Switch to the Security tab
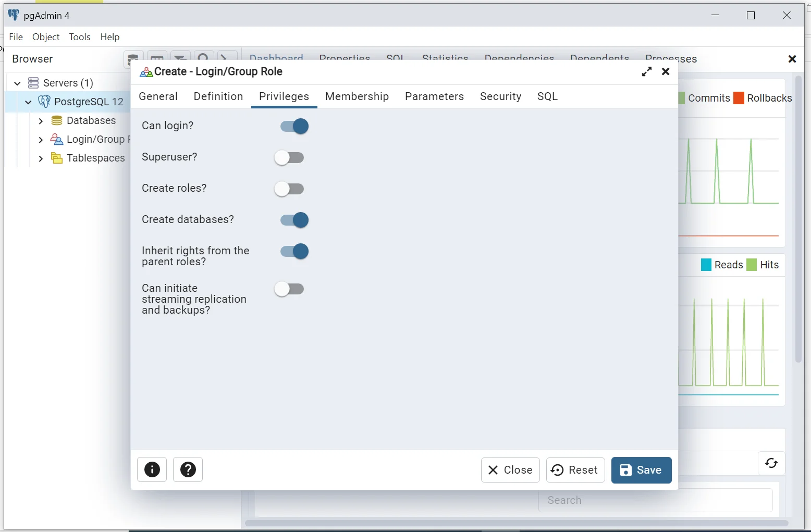The image size is (811, 532). coord(500,96)
